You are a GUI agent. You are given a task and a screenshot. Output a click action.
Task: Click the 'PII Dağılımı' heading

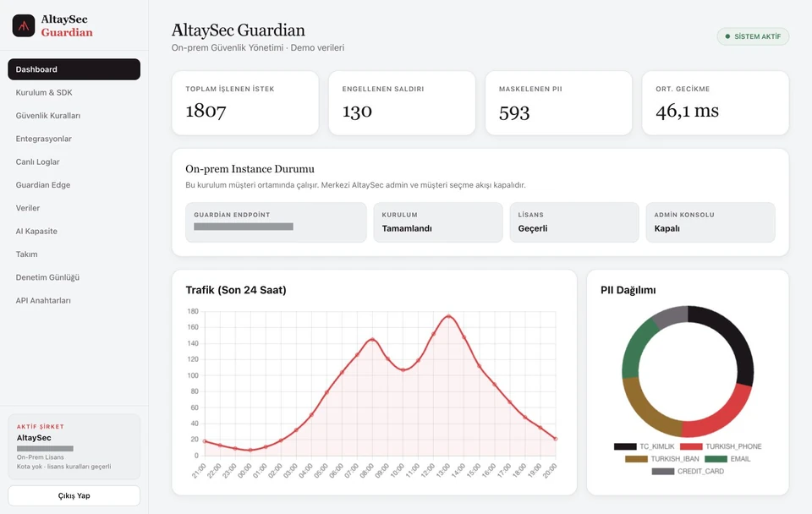(x=628, y=290)
